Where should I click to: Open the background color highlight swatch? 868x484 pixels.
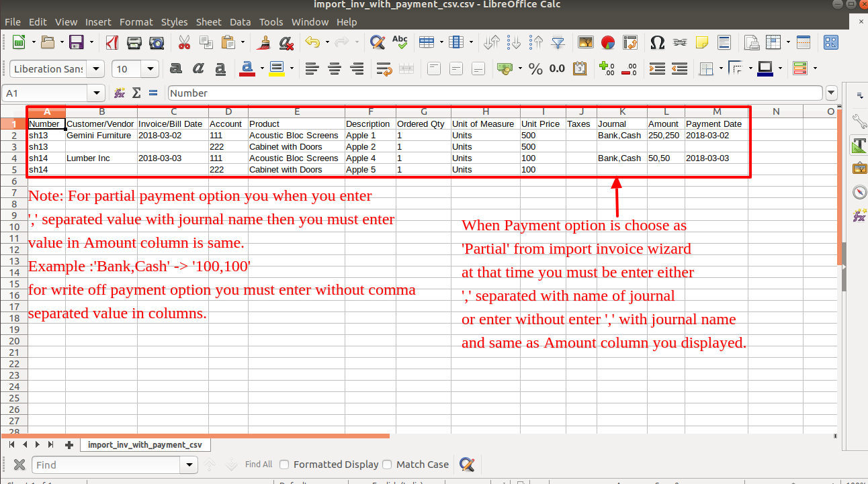point(276,68)
